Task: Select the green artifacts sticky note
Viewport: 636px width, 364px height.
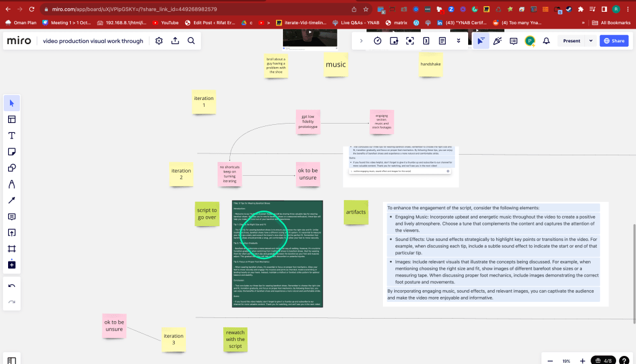Action: [x=356, y=212]
